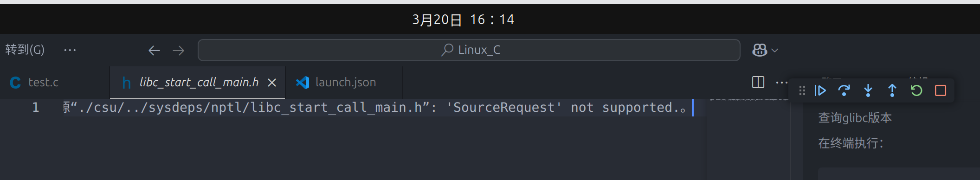Open the Linux_C command center search box
Image resolution: width=980 pixels, height=180 pixels.
[x=469, y=50]
